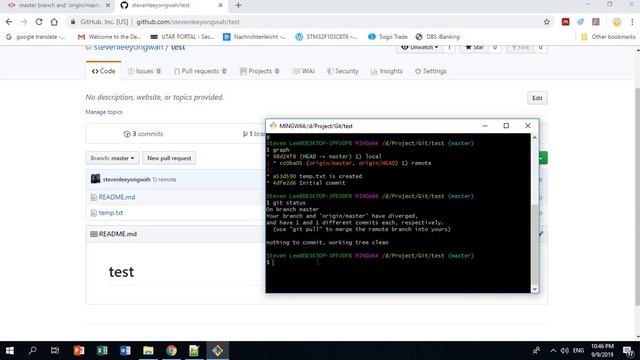Launch Word from the taskbar
The image size is (640, 360).
click(x=125, y=351)
